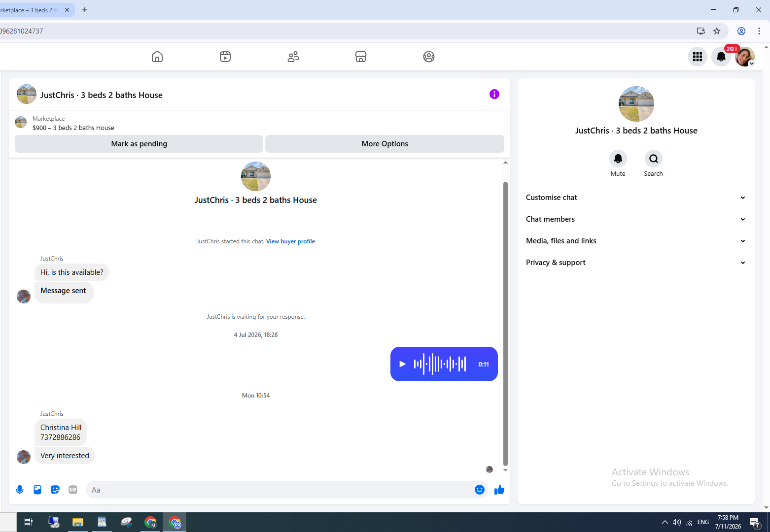The width and height of the screenshot is (770, 532).
Task: Click chat scrollbar down arrow
Action: click(505, 470)
